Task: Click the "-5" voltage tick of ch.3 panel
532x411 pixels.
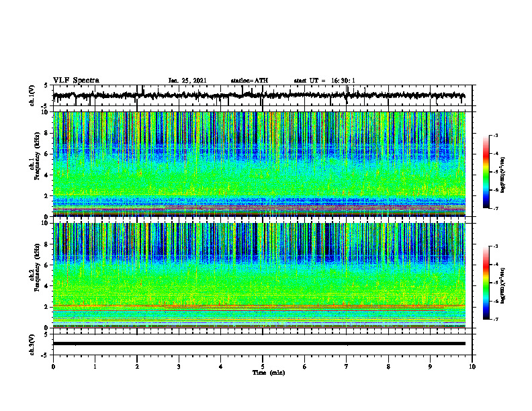Action: [x=46, y=355]
